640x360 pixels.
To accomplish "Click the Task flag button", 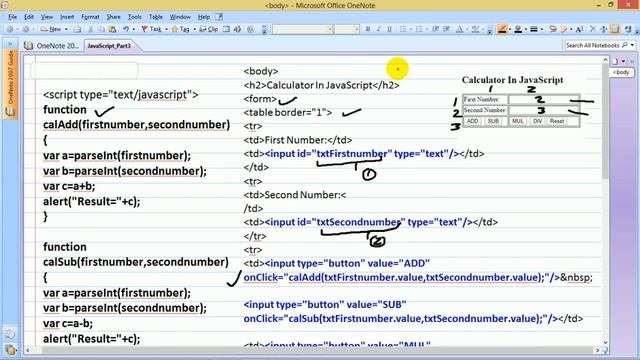I will pos(151,29).
